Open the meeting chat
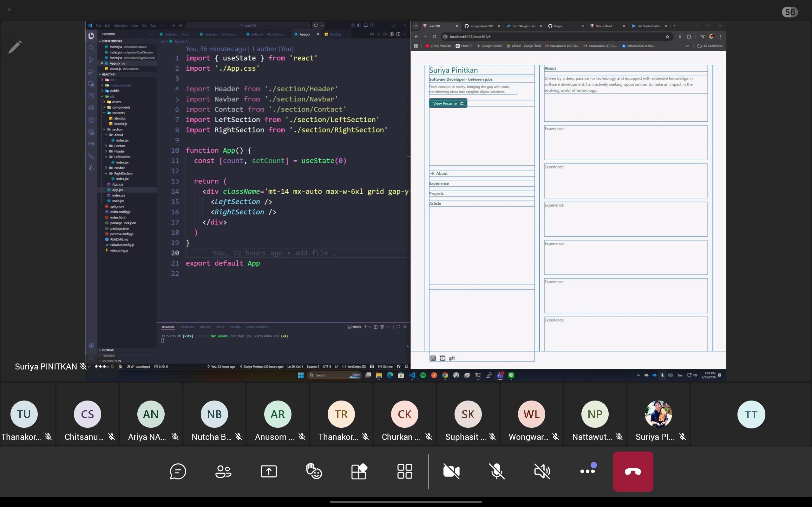Image resolution: width=812 pixels, height=507 pixels. pyautogui.click(x=178, y=472)
